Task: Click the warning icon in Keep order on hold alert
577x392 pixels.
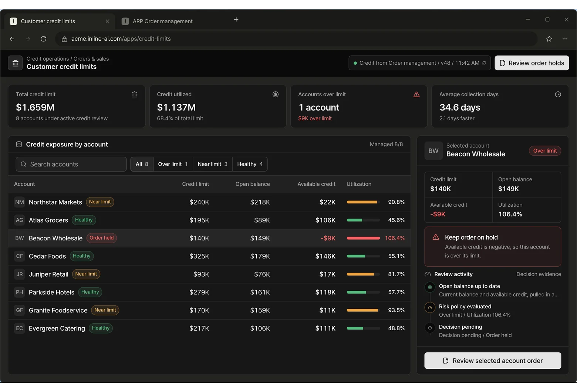Action: click(436, 237)
